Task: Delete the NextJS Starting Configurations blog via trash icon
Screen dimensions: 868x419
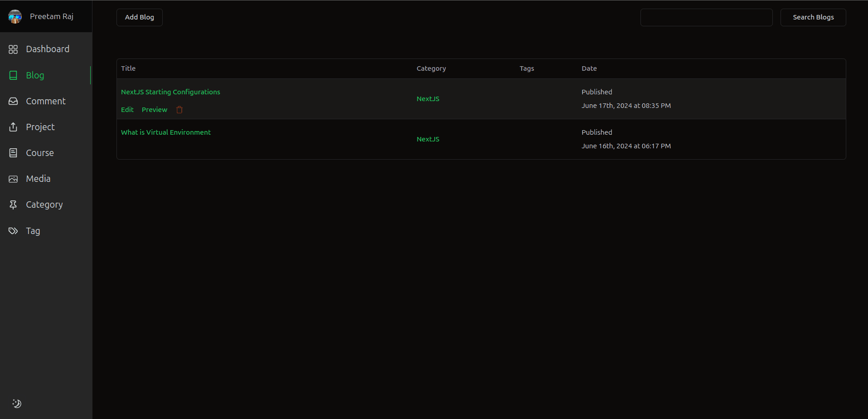Action: tap(179, 110)
